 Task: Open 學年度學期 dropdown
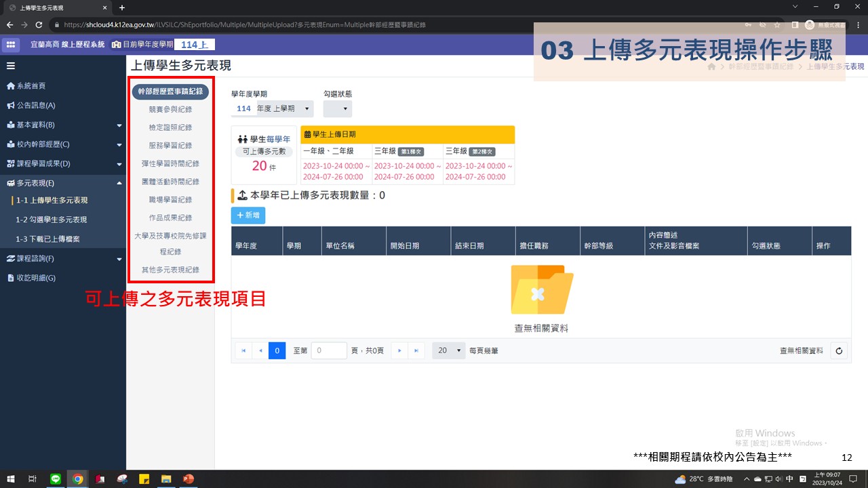(x=273, y=108)
